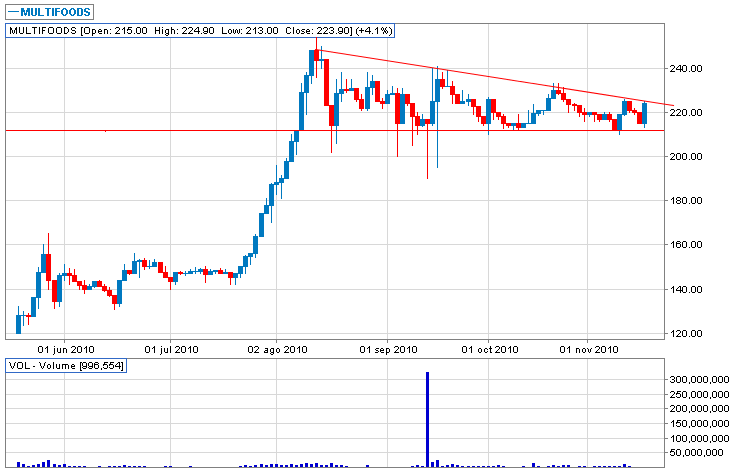Click the 01 nov 2010 date label
Viewport: 745px width, 470px height.
click(589, 350)
